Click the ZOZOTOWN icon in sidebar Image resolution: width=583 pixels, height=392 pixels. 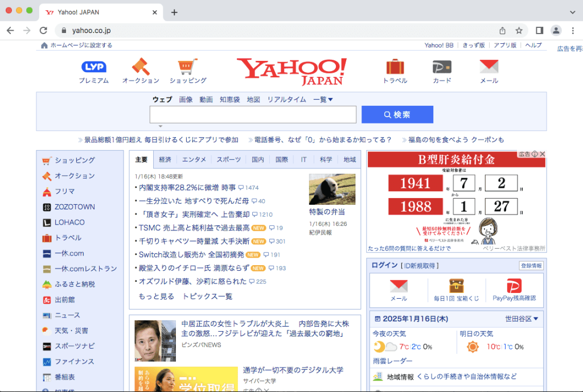click(x=47, y=207)
